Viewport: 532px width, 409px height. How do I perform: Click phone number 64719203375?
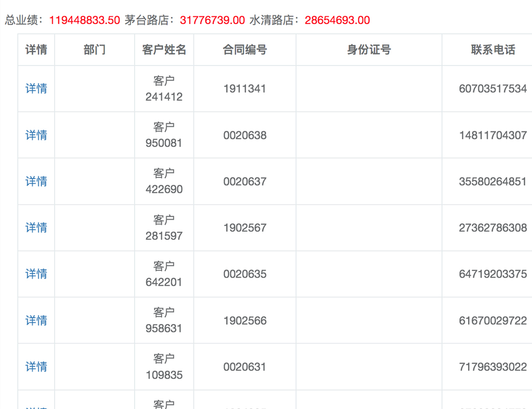coord(493,274)
